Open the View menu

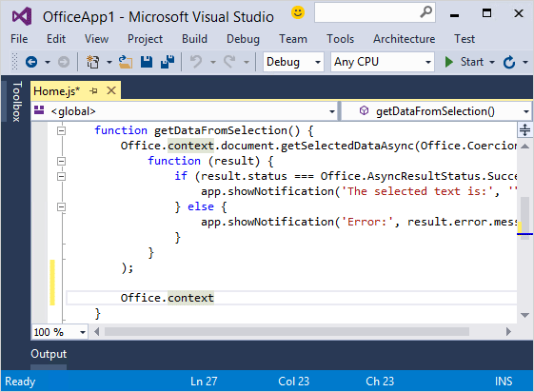[96, 39]
